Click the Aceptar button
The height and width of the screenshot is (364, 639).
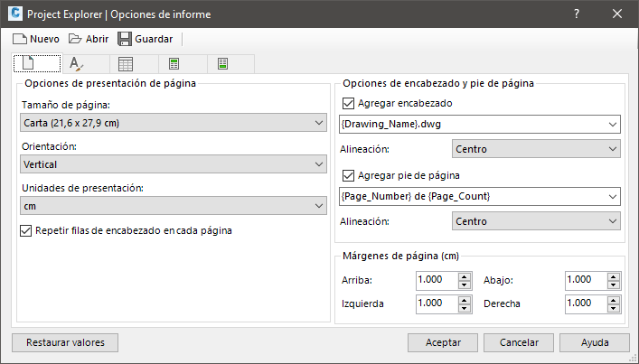point(443,342)
